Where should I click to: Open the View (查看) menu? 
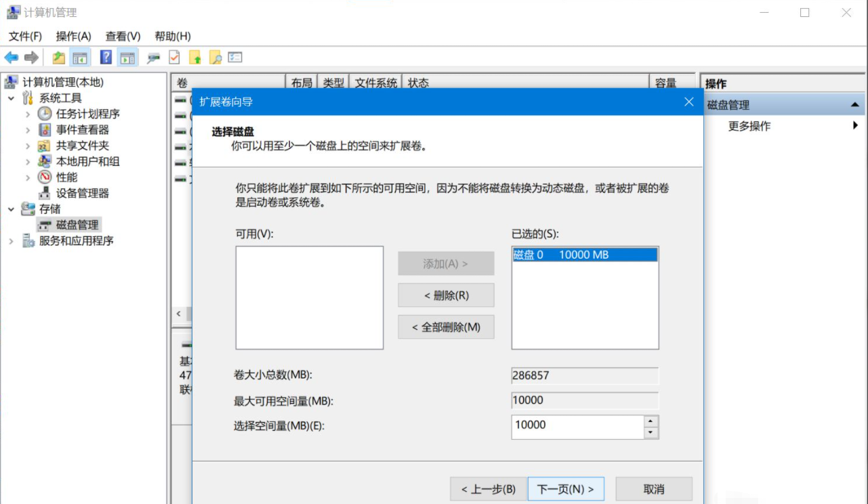(123, 36)
